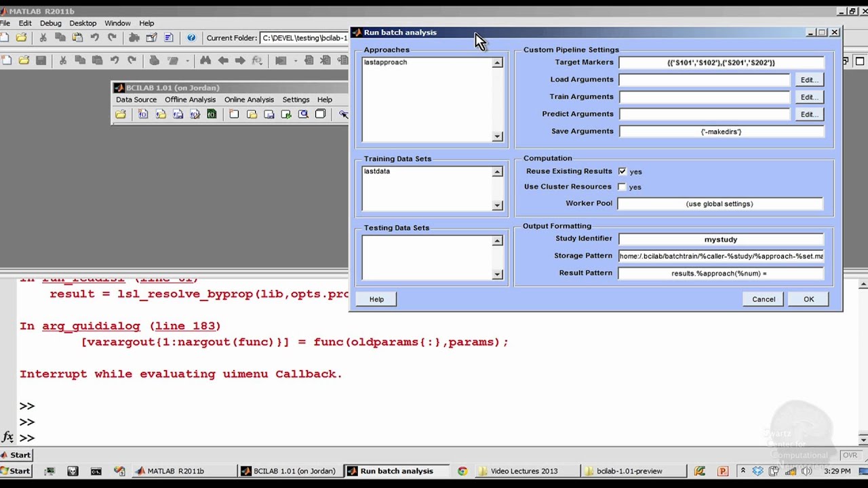
Task: Click the fx function icon in the editor toolbar
Action: point(257,60)
